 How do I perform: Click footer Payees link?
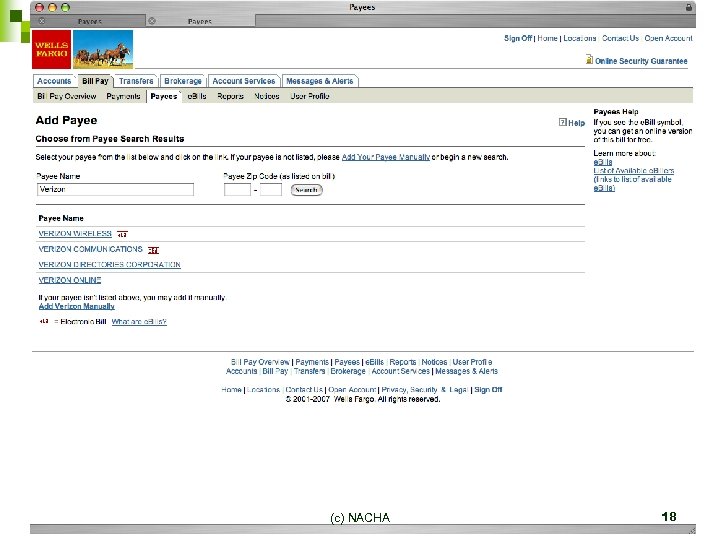pyautogui.click(x=347, y=362)
